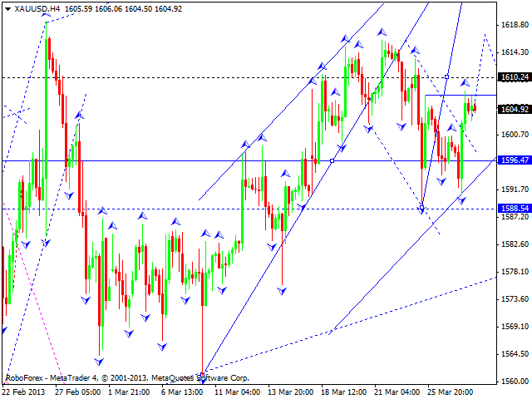Select trendline anchor point on the 1596.47 line
Image resolution: width=532 pixels, height=399 pixels.
tap(332, 160)
